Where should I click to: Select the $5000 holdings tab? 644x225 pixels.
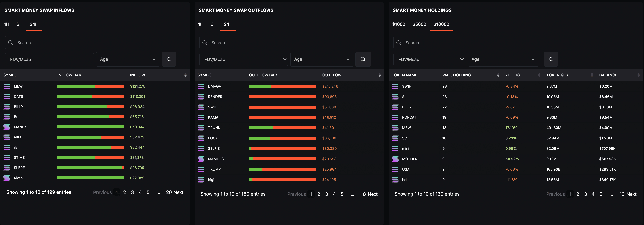[419, 24]
